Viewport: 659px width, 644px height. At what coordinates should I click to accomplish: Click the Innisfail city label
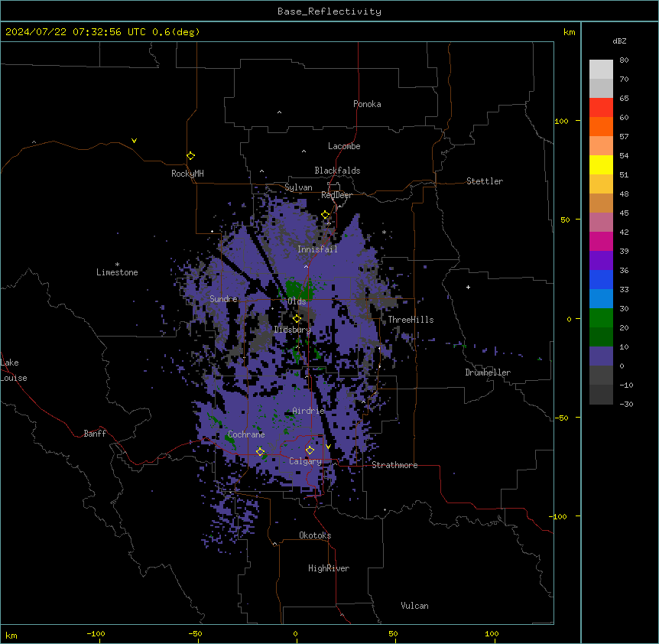(x=317, y=249)
